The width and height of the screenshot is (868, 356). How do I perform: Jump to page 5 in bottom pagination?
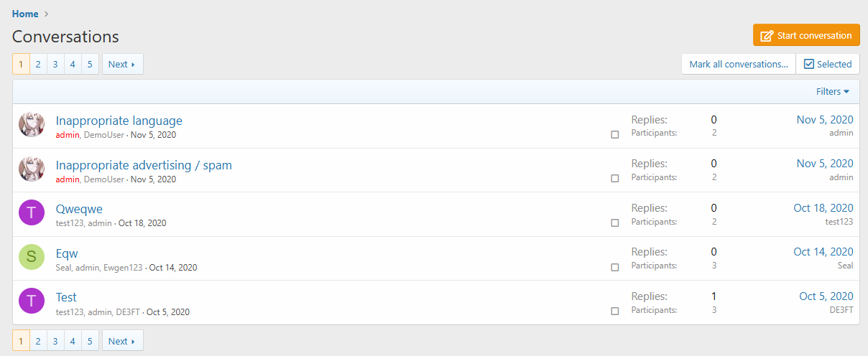(90, 342)
